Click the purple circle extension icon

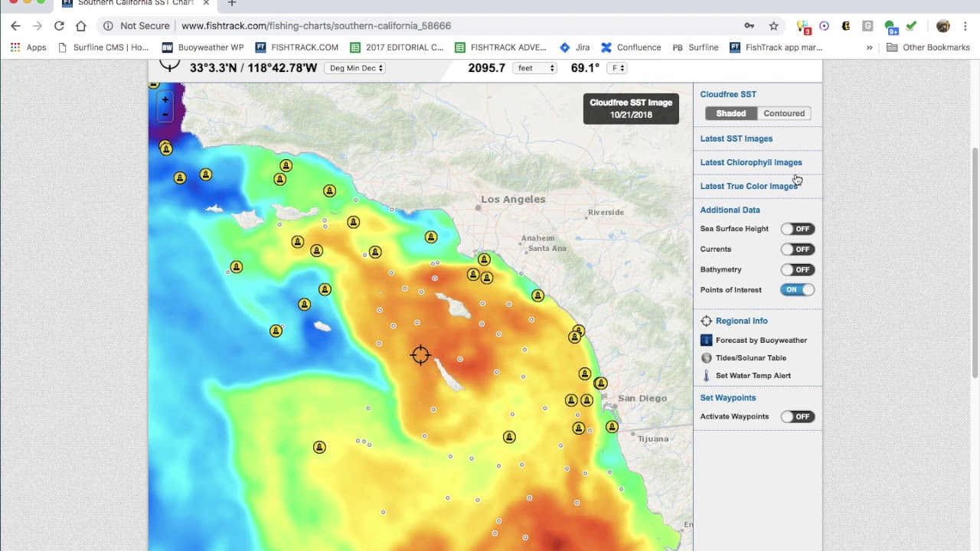pyautogui.click(x=824, y=26)
